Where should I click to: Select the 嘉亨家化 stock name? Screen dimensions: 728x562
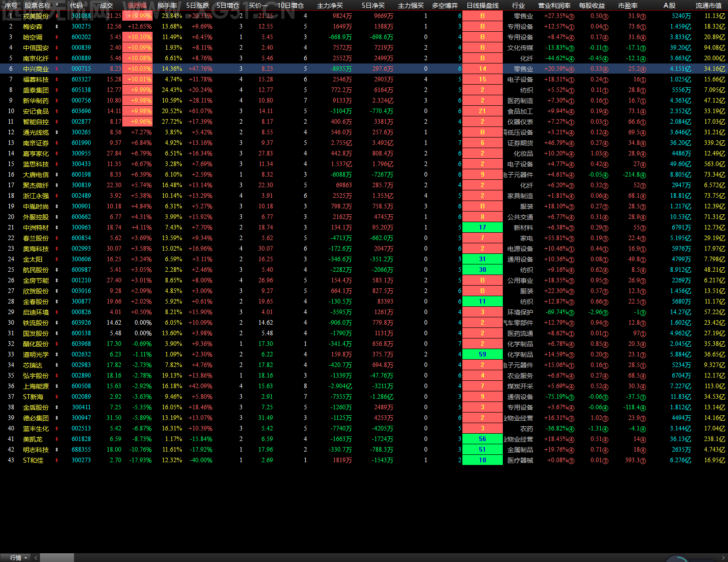[x=36, y=154]
